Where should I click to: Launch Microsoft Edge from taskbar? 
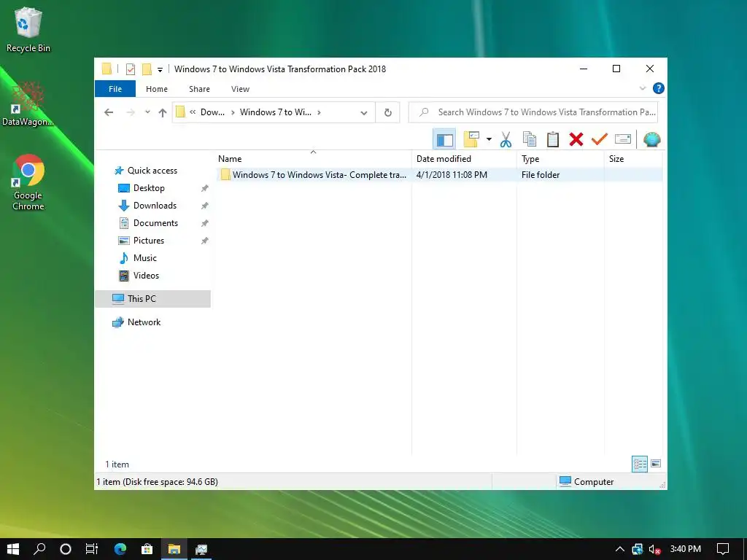(120, 549)
